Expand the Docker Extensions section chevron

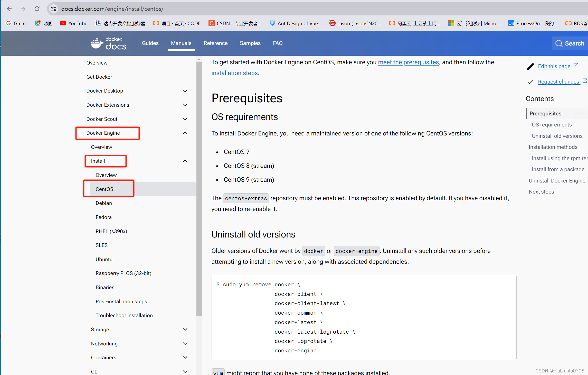185,105
